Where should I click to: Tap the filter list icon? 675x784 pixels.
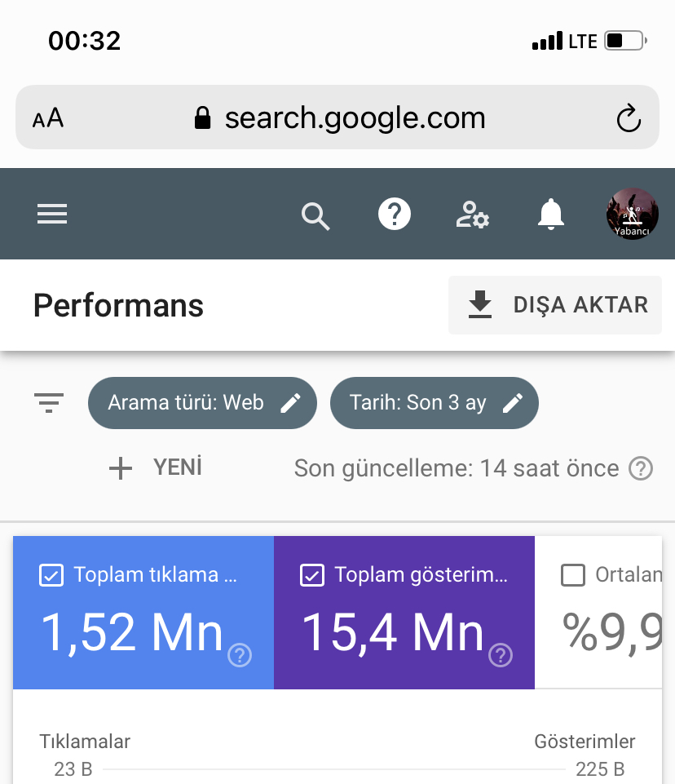click(48, 402)
